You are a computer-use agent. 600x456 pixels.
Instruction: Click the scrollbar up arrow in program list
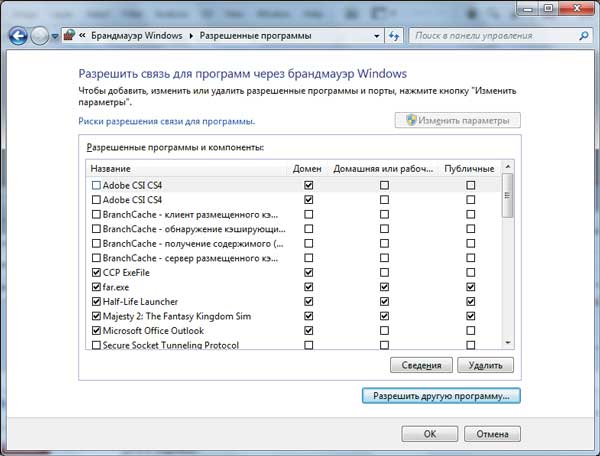point(507,167)
